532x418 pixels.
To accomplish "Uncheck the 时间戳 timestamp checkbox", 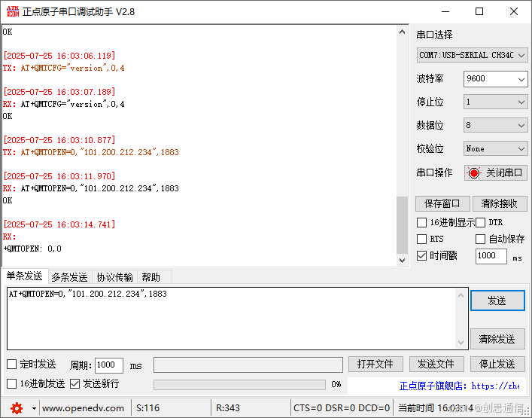I will pos(421,255).
